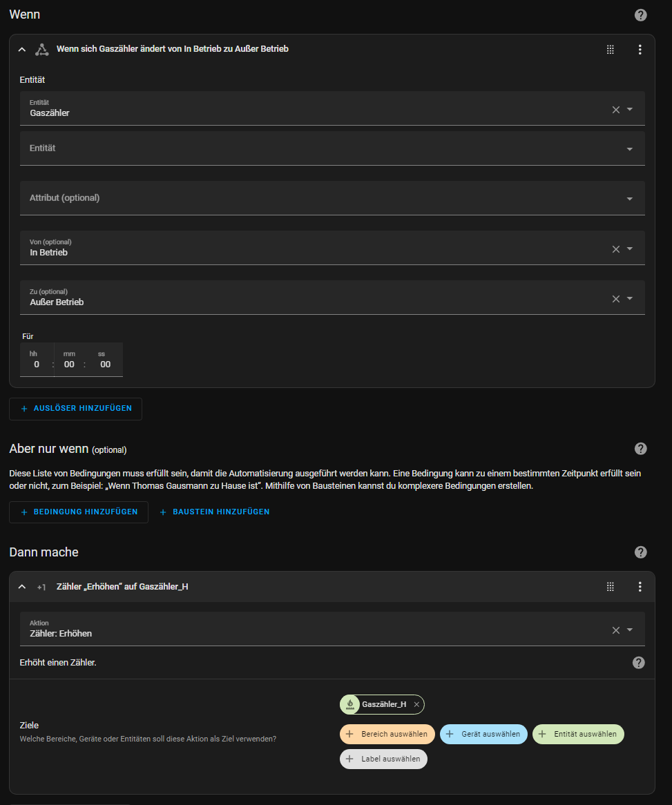The image size is (672, 805).
Task: Grab the drag handle of the Zähler action
Action: [610, 587]
